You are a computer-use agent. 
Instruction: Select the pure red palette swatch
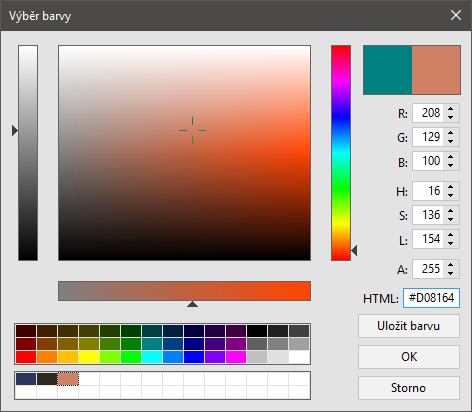26,357
